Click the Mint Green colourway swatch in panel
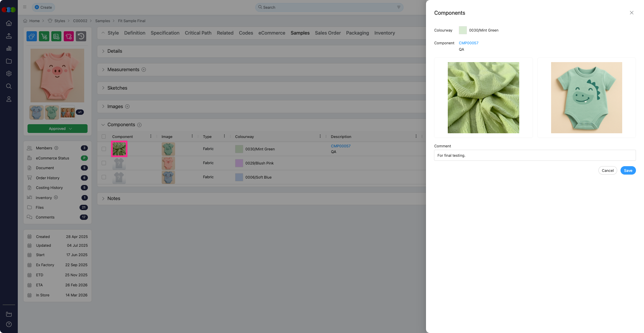The image size is (644, 333). pyautogui.click(x=463, y=30)
